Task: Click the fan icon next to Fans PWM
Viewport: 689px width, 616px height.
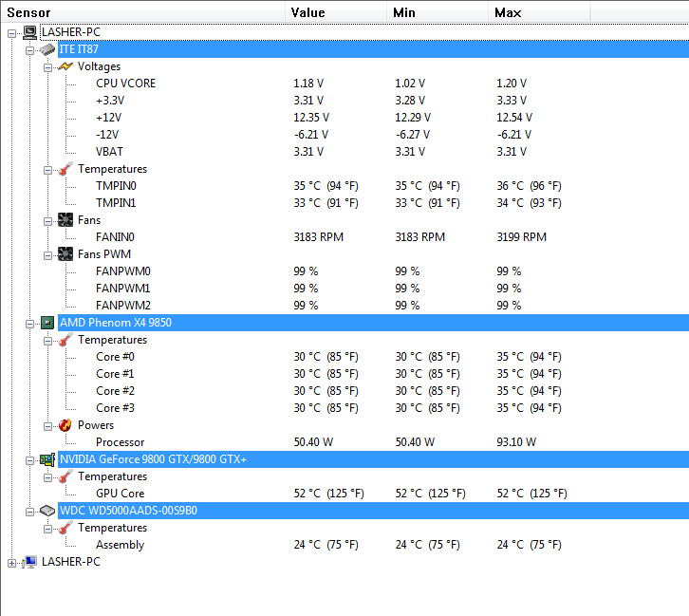Action: coord(65,254)
